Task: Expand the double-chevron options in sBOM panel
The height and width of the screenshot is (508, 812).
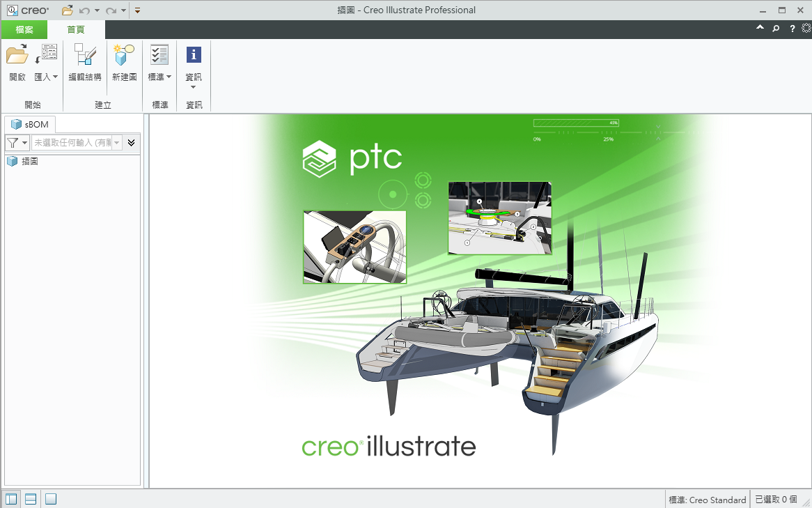Action: pos(132,143)
